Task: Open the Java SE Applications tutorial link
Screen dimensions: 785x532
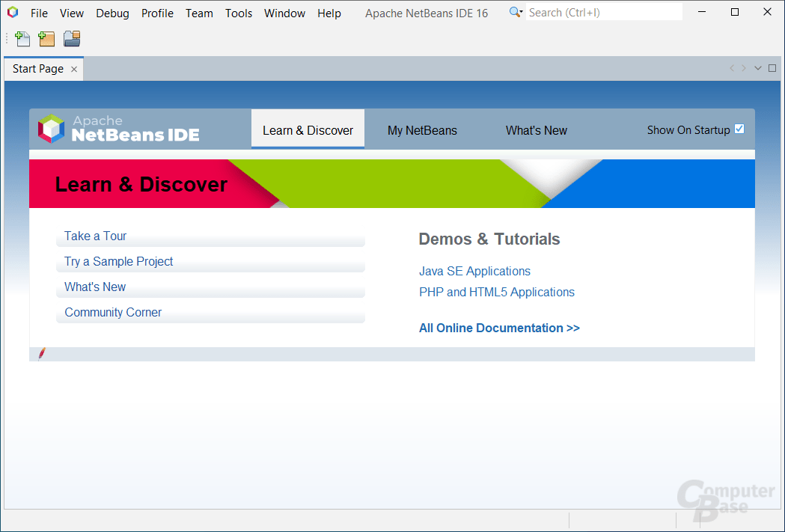Action: 474,271
